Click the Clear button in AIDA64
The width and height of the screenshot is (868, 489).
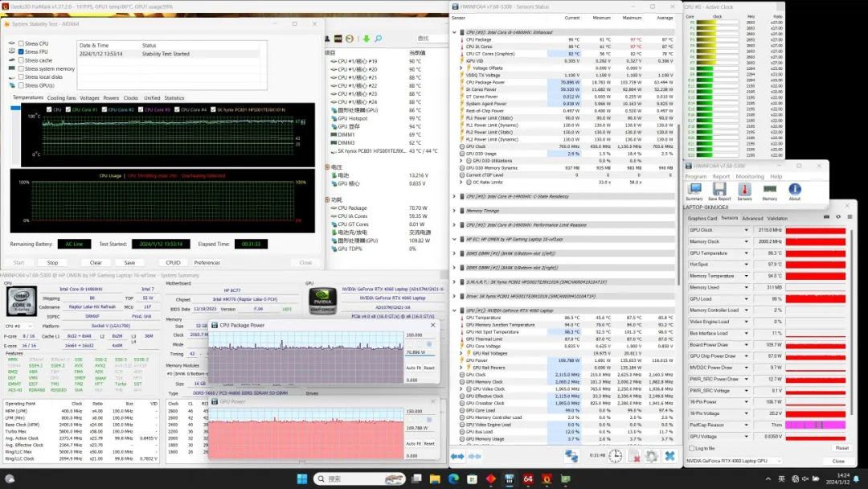96,262
